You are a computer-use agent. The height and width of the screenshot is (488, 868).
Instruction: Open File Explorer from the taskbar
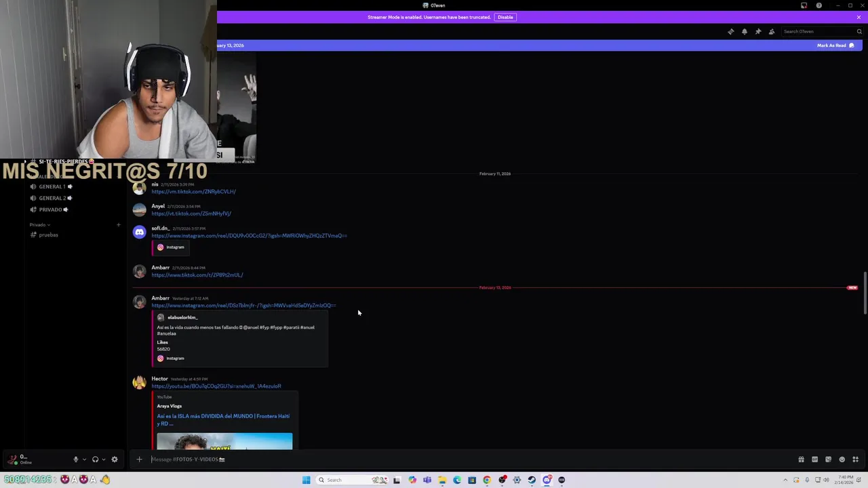[x=442, y=480]
